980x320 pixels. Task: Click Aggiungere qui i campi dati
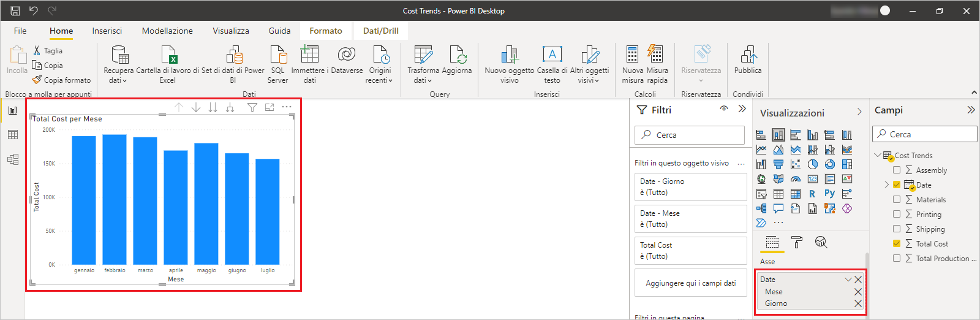click(x=691, y=283)
